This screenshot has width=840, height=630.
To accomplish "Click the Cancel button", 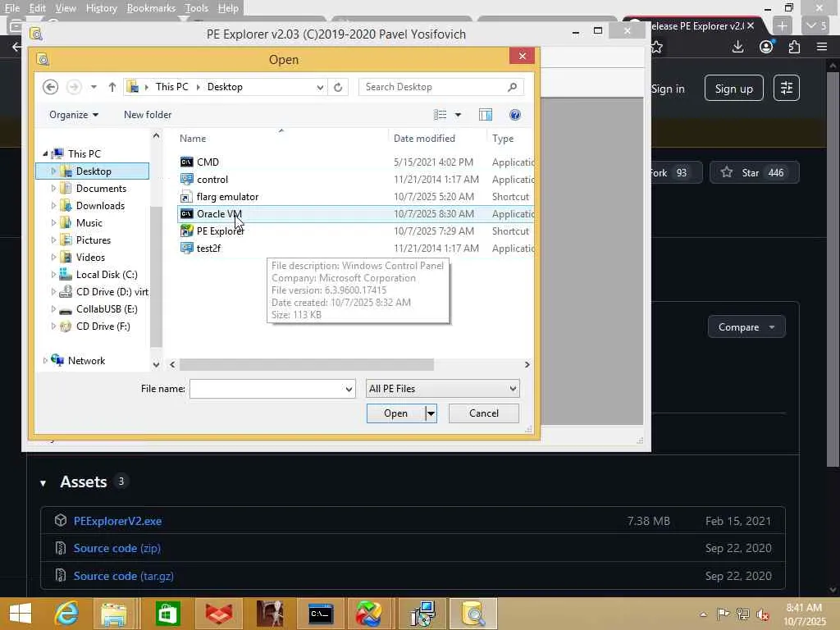I will click(484, 413).
